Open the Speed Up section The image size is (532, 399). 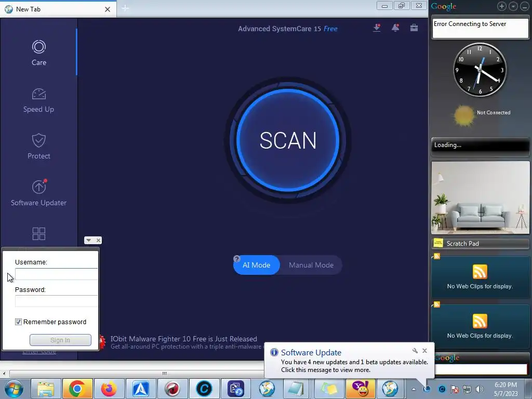tap(38, 100)
